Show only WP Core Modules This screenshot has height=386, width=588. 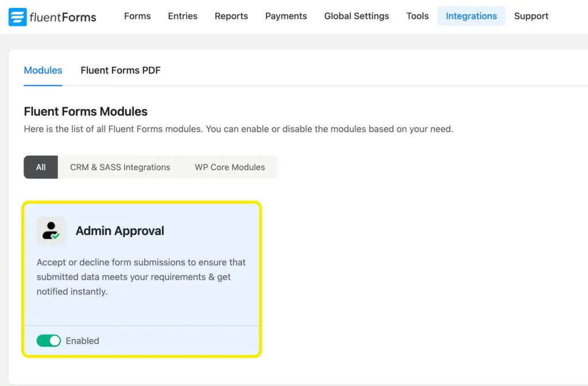click(x=229, y=167)
